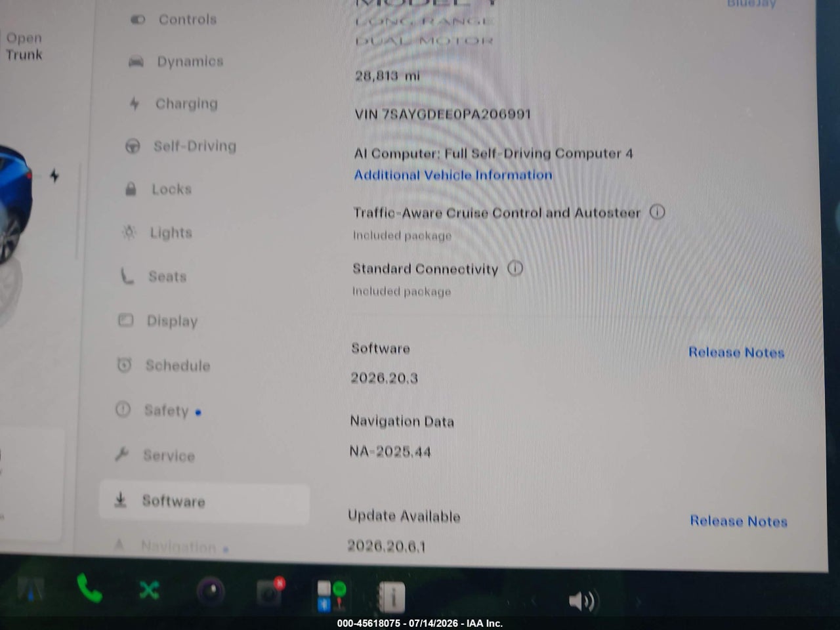Show info for Traffic-Aware Cruise Control and Autosteer
This screenshot has height=630, width=840.
click(657, 212)
